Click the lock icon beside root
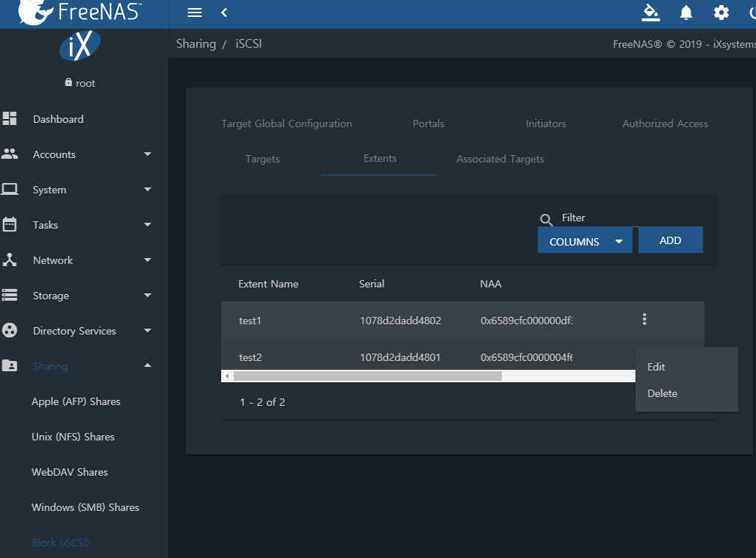Image resolution: width=756 pixels, height=558 pixels. tap(68, 82)
